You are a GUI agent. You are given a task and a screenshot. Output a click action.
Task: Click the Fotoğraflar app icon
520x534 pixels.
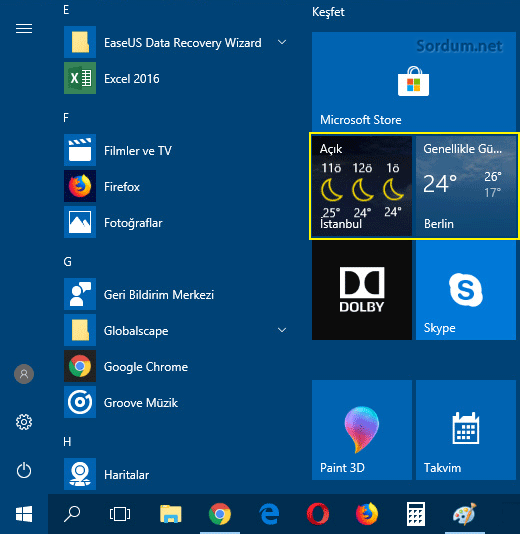[x=80, y=222]
